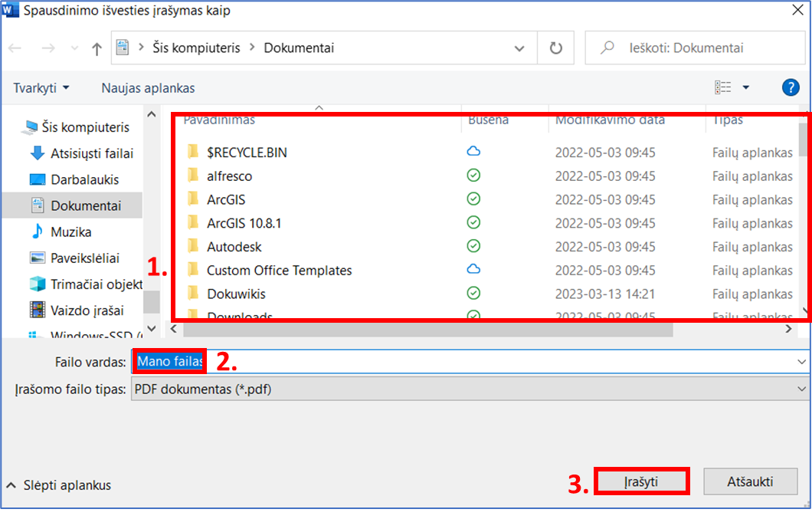Viewport: 812px width, 519px height.
Task: Open the Tvarkyti dropdown menu
Action: click(41, 88)
